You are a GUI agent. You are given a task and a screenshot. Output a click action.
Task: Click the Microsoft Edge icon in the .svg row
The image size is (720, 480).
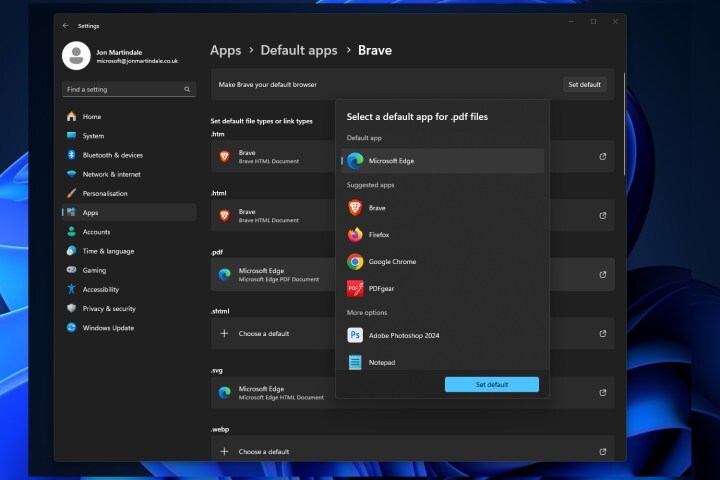coord(225,393)
